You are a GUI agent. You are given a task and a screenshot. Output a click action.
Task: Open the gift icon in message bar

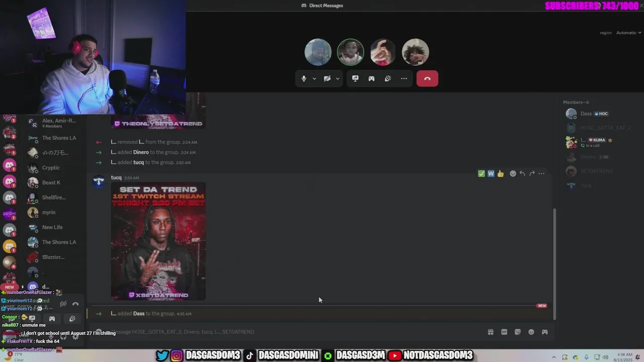[x=491, y=332]
